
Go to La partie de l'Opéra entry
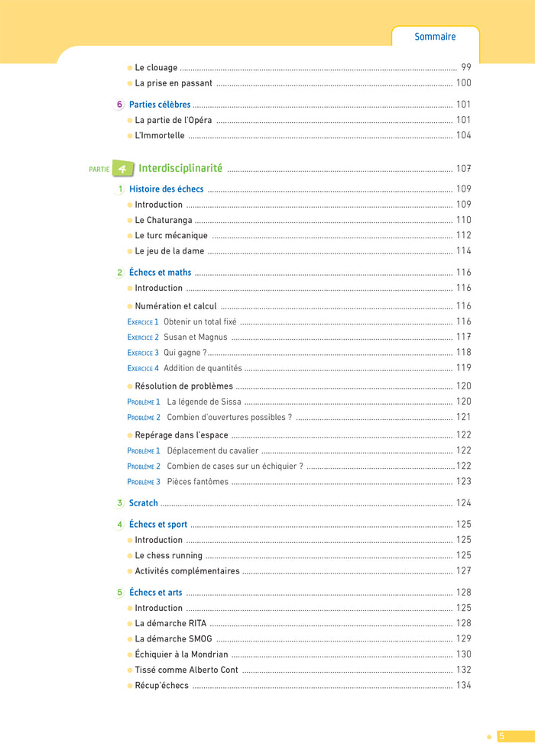(173, 120)
